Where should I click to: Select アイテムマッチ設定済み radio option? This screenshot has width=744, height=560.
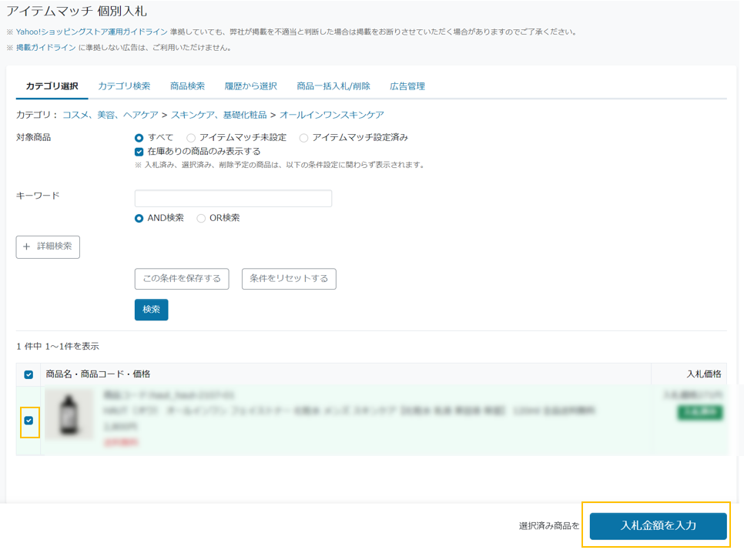click(303, 138)
